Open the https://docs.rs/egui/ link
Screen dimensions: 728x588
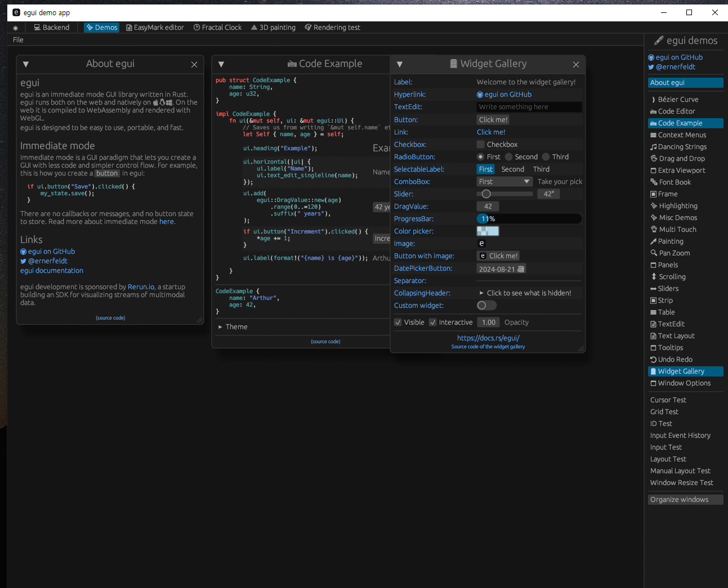tap(488, 338)
